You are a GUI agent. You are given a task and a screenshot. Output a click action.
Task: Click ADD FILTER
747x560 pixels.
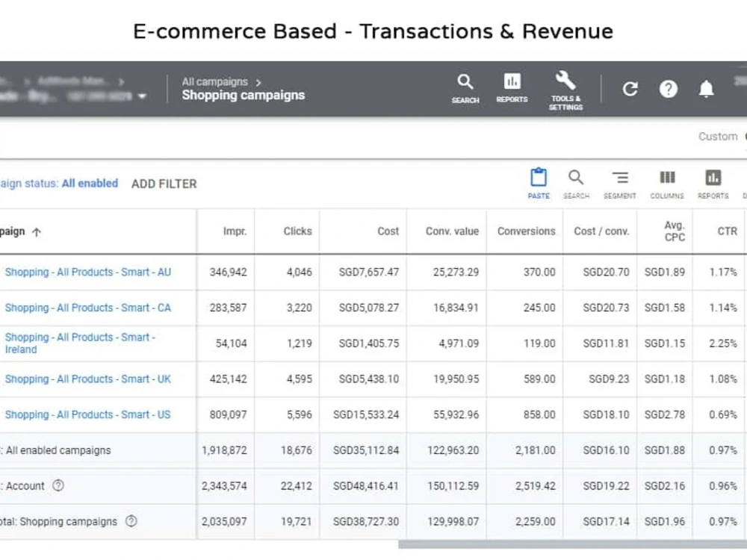[164, 184]
